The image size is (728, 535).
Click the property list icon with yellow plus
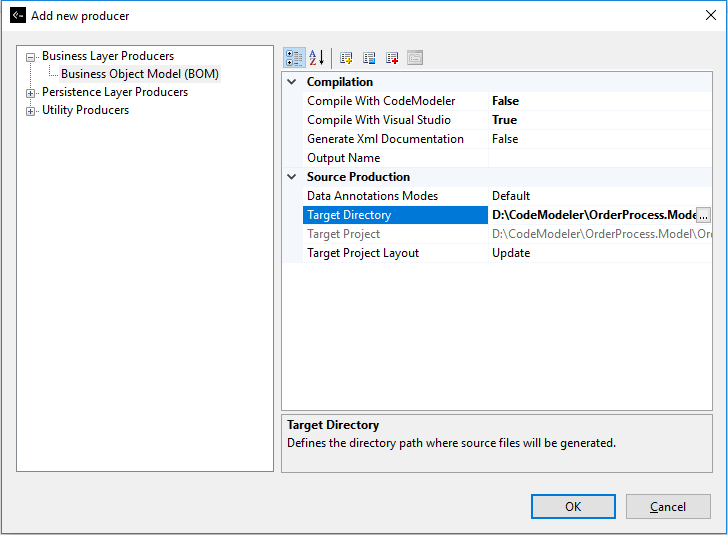coord(346,58)
